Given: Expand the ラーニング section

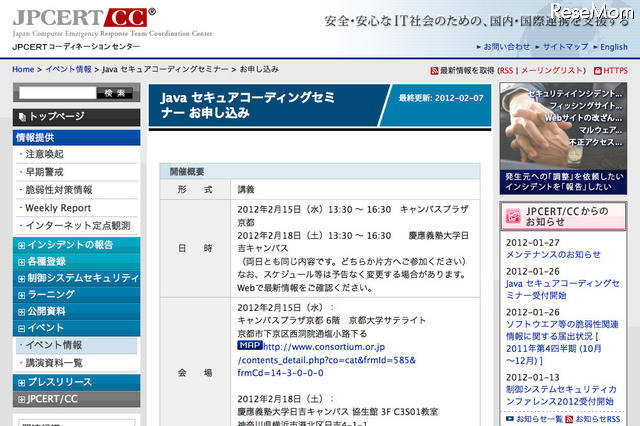Looking at the screenshot, I should (x=21, y=295).
